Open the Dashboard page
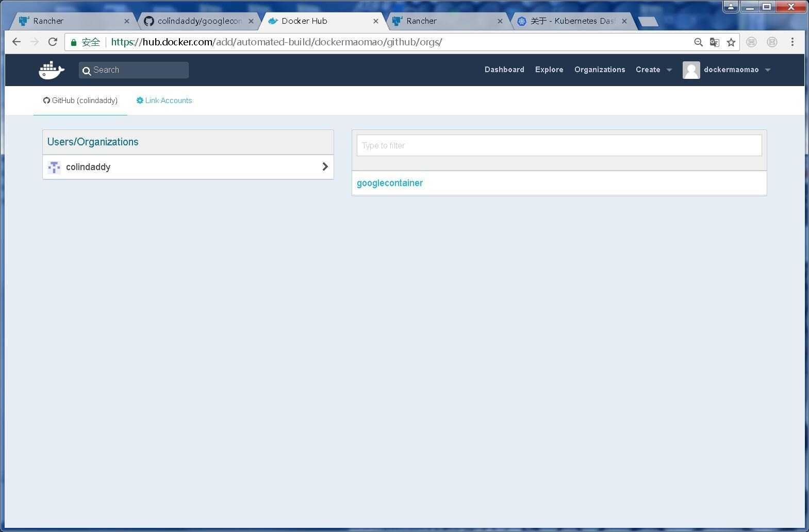This screenshot has height=532, width=809. 504,70
